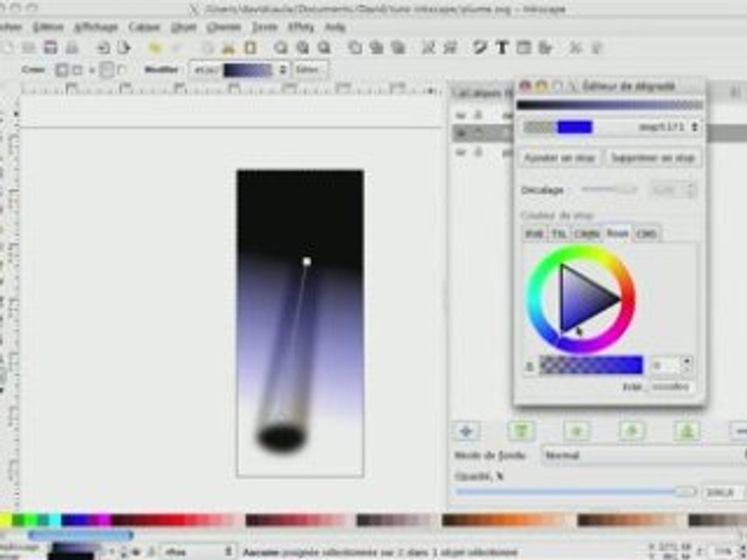Click the Cut scissors icon
Viewport: 747px width, 560px height.
point(228,47)
